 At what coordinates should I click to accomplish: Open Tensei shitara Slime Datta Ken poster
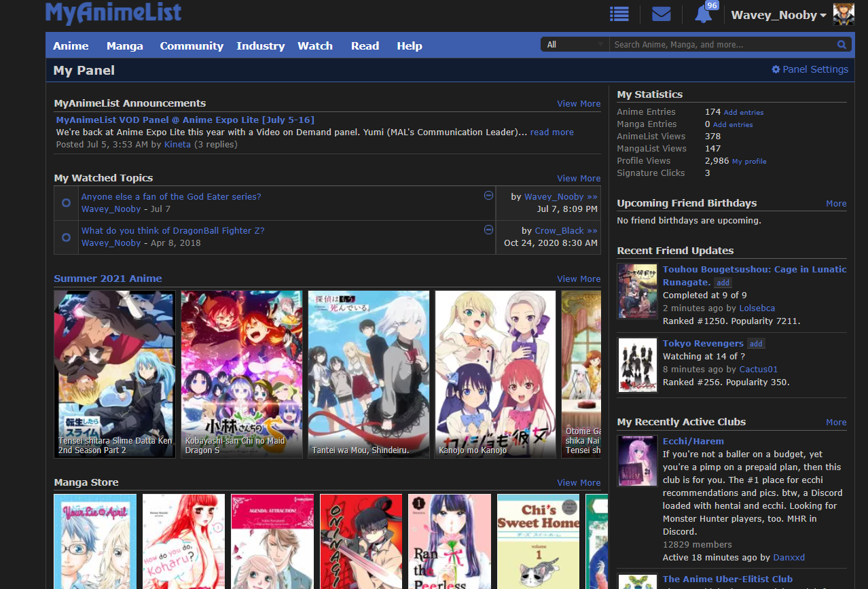pyautogui.click(x=115, y=374)
